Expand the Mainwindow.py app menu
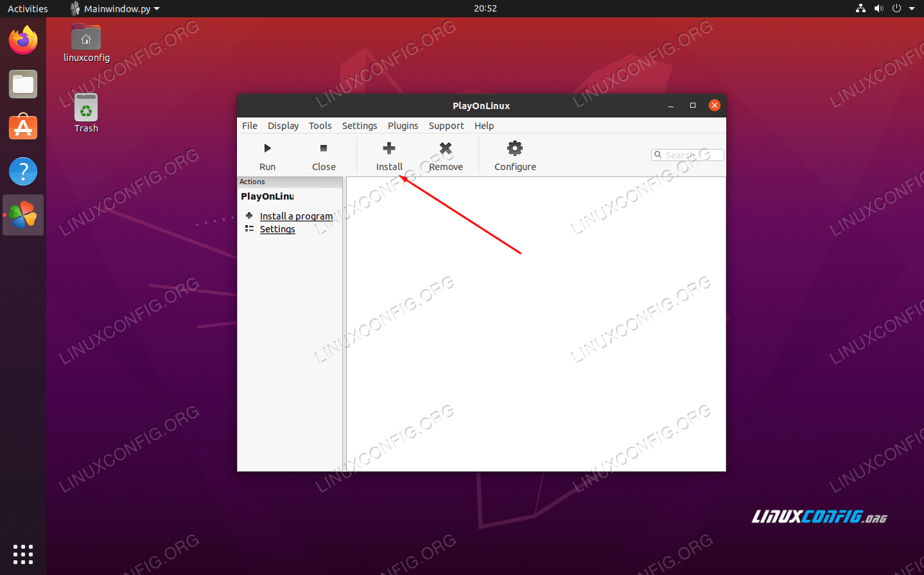This screenshot has height=575, width=924. point(115,8)
